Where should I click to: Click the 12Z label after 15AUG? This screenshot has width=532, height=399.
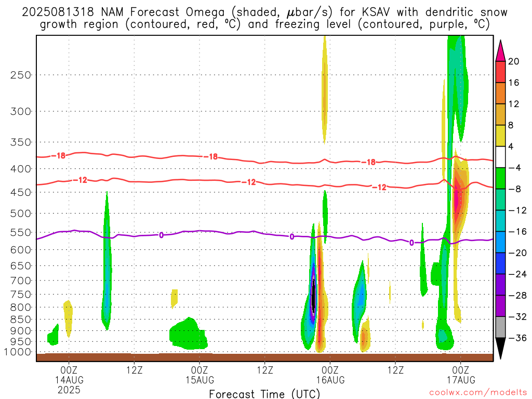pos(265,370)
